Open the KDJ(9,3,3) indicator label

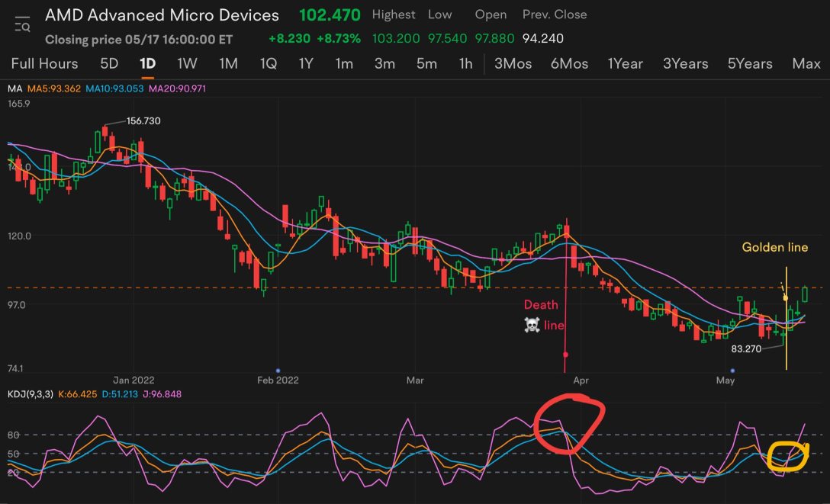tap(31, 394)
